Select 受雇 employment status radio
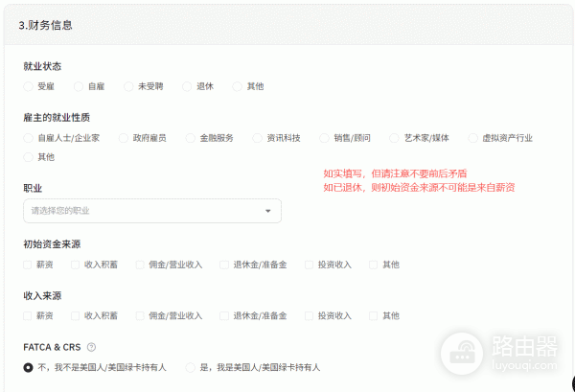Screen dimensions: 575x392 pos(28,86)
